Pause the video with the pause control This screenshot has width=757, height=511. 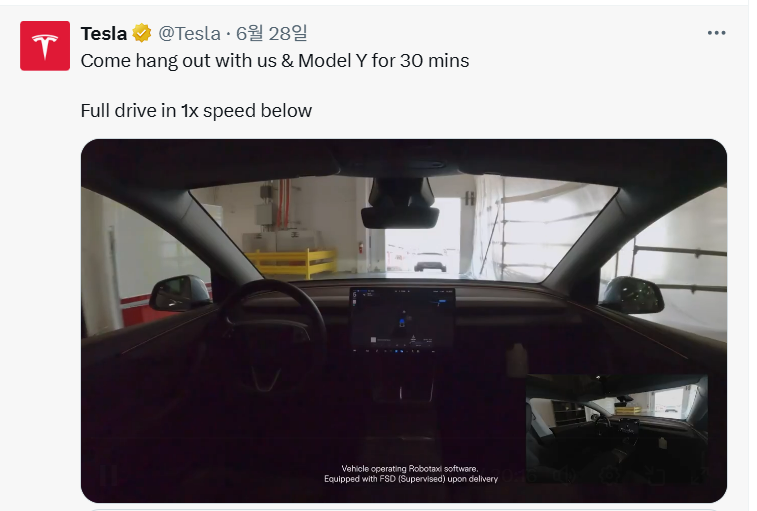coord(108,475)
